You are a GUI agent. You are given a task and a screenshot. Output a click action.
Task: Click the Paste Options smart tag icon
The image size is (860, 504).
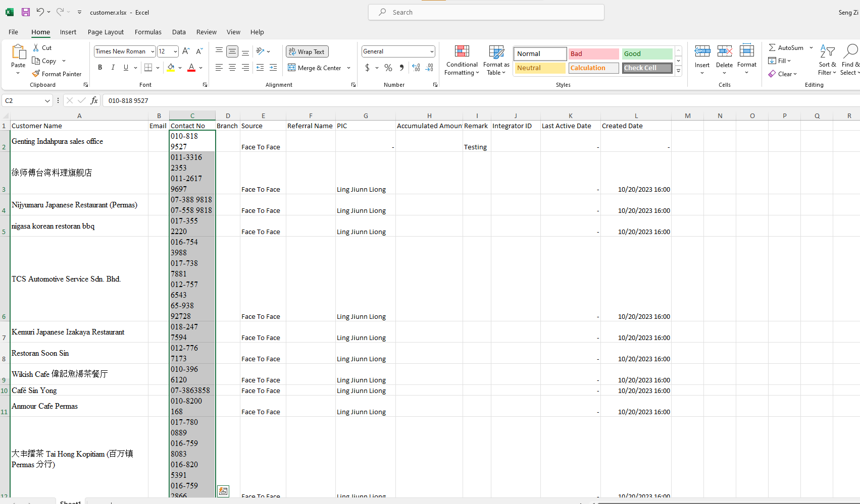(x=223, y=491)
